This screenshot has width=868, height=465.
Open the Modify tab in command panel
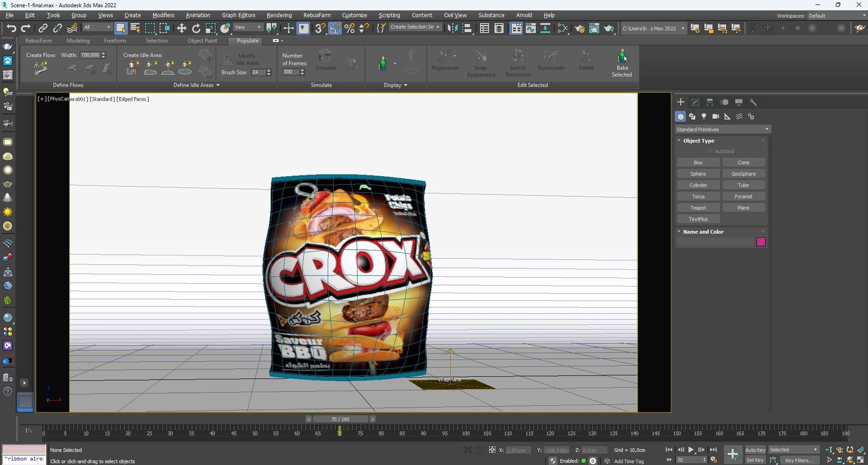[695, 102]
